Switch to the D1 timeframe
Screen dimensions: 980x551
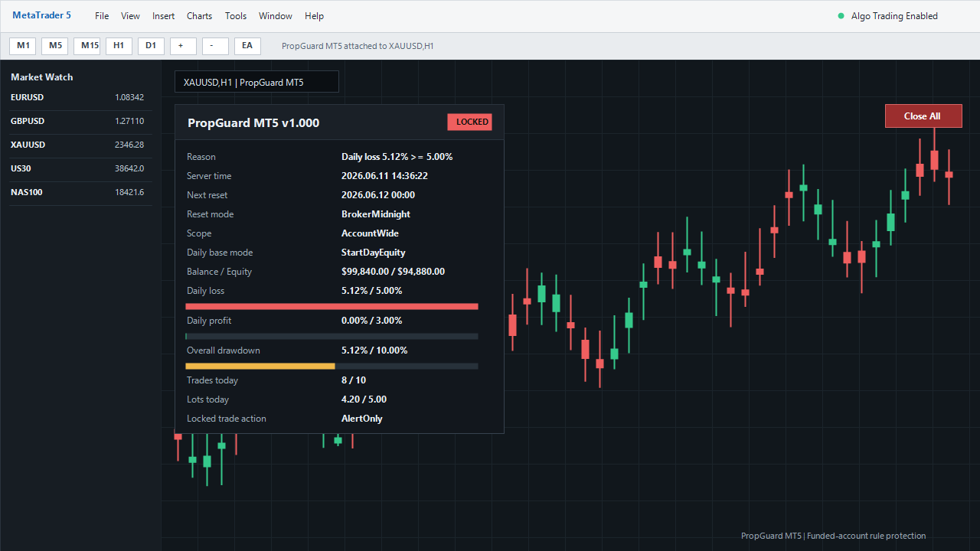pos(152,46)
